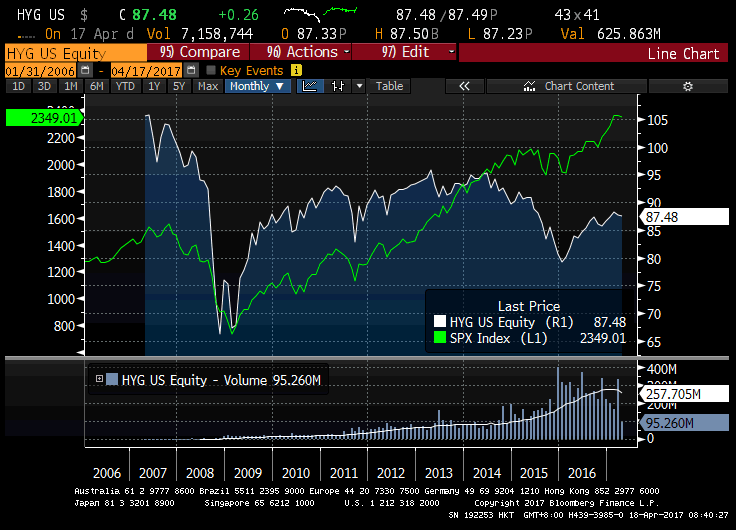Screen dimensions: 736x530
Task: Select the 5Y range tab
Action: tap(179, 86)
